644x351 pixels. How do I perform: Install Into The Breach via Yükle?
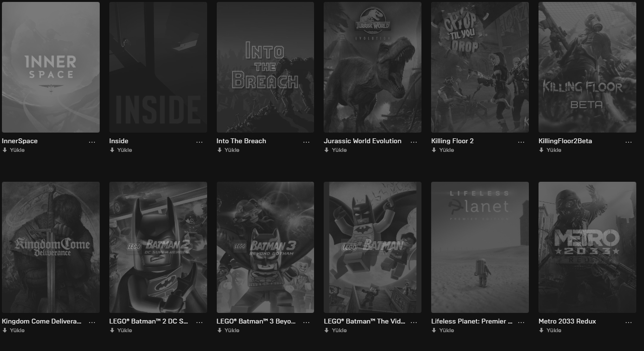(228, 150)
